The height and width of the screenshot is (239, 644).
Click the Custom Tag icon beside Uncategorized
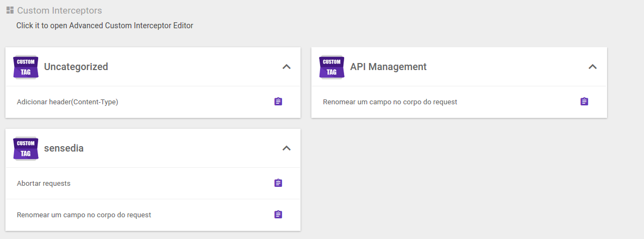[x=26, y=67]
